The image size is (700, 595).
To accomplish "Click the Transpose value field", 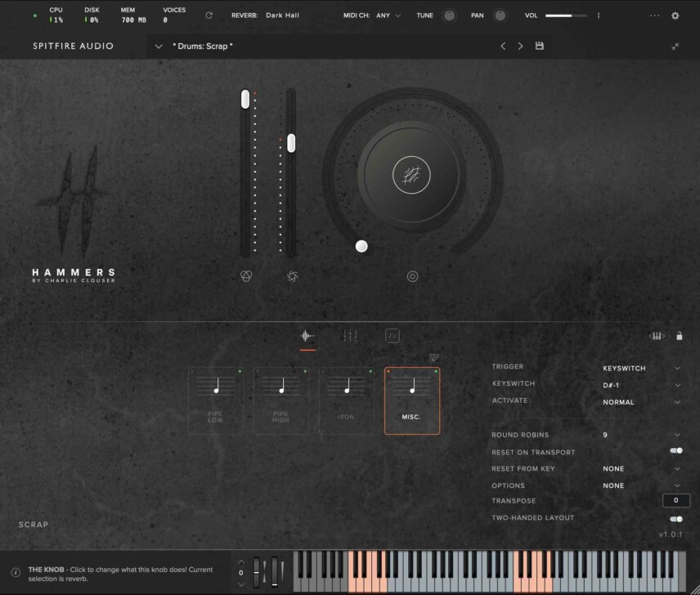I will tap(676, 500).
